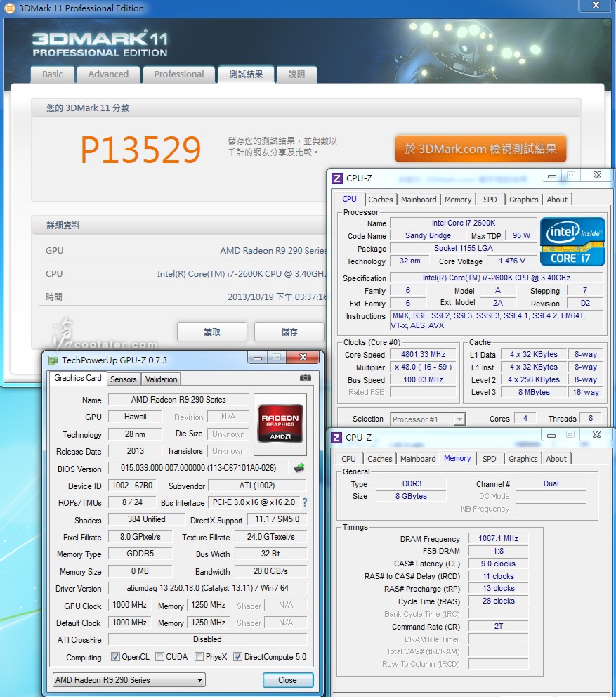616x697 pixels.
Task: Click the Bus Interface value PCI-E 3.0 x16
Action: (254, 502)
